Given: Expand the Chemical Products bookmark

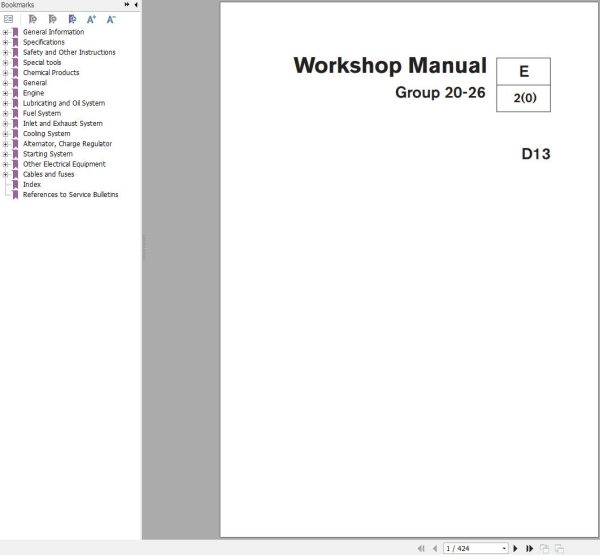Looking at the screenshot, I should click(x=5, y=73).
